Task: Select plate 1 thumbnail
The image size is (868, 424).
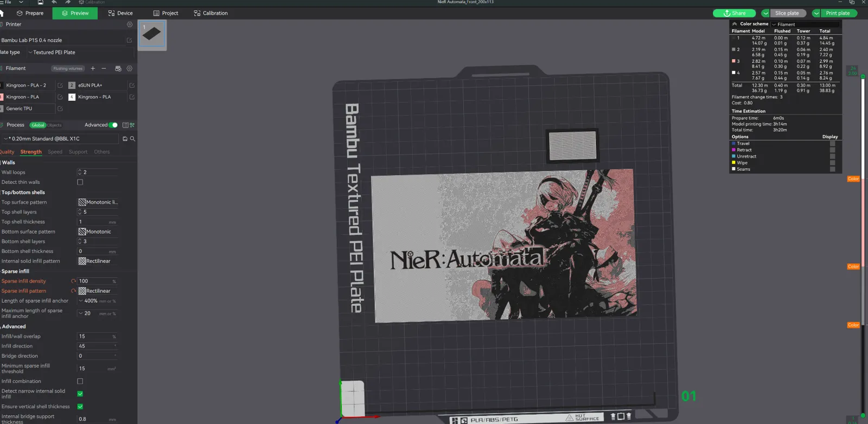Action: pyautogui.click(x=151, y=34)
